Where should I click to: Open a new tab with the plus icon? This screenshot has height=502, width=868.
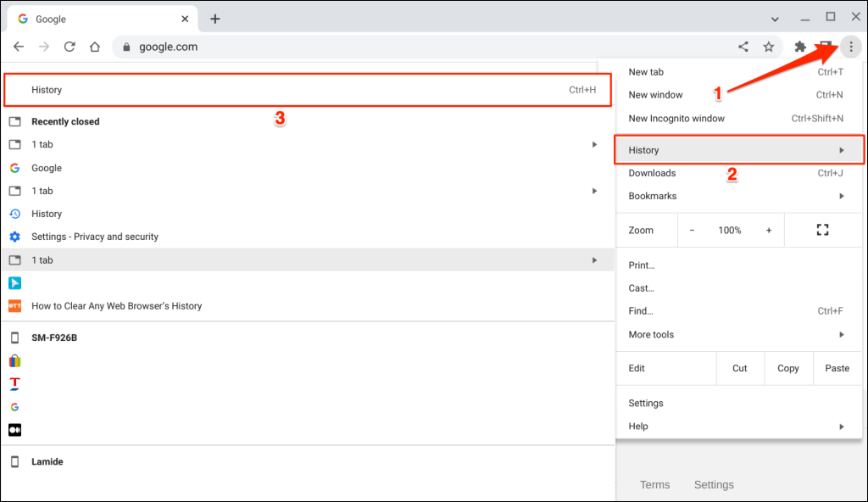tap(215, 19)
